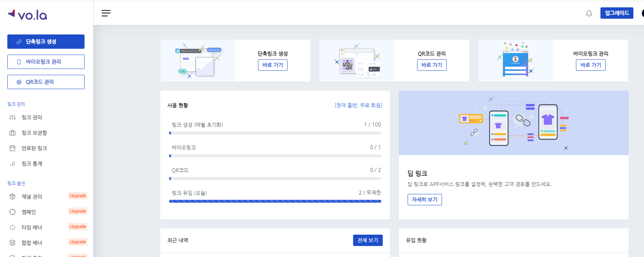Click the link icon in 단축링크 생성 button
Viewport: 644px width, 257px height.
pos(19,42)
